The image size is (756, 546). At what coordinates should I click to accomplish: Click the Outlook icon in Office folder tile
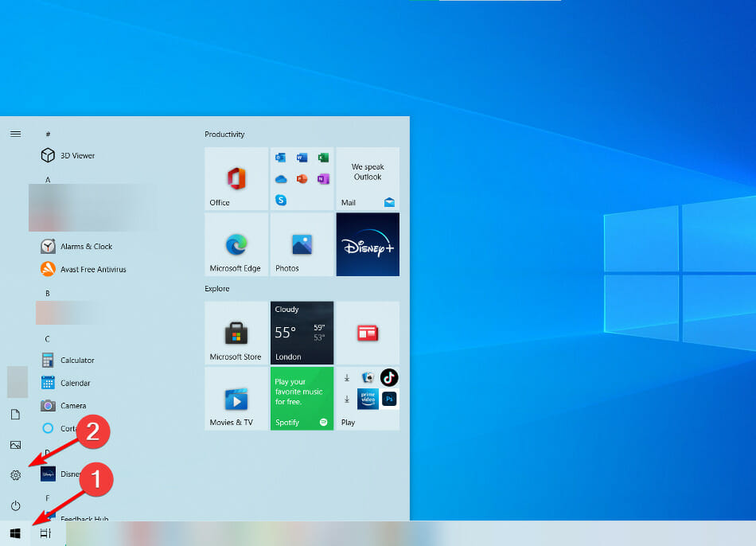tap(281, 158)
